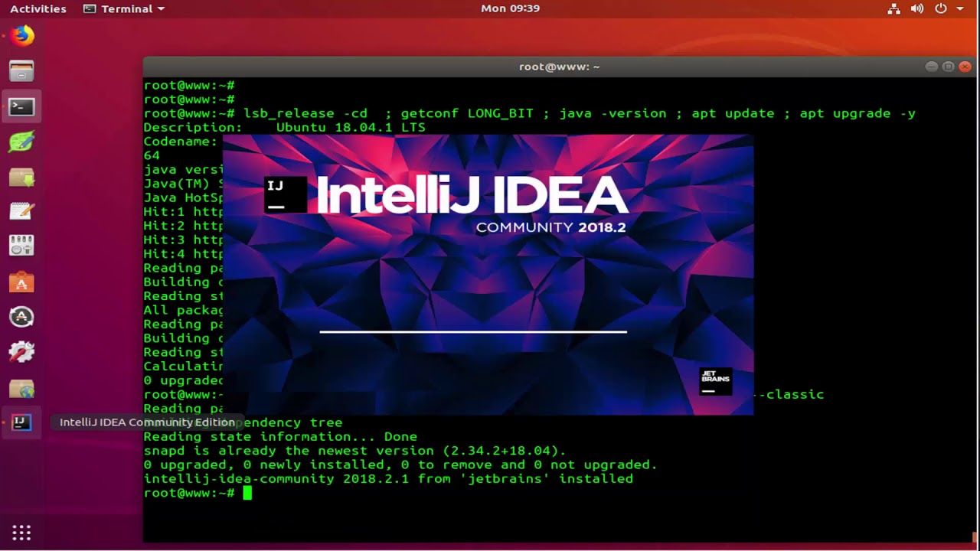Click the network status icon

click(x=893, y=8)
